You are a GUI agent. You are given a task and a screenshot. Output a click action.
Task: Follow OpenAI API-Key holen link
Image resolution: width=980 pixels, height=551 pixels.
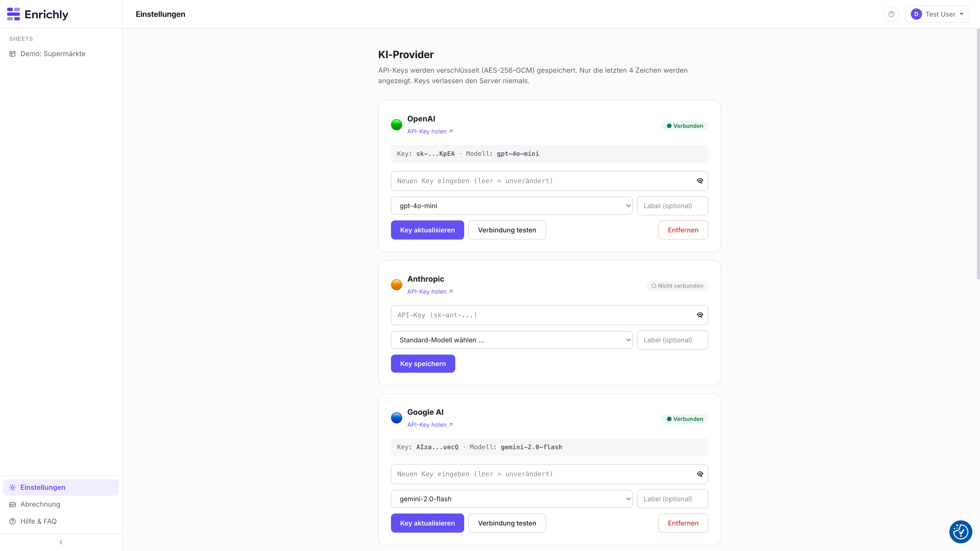(430, 132)
